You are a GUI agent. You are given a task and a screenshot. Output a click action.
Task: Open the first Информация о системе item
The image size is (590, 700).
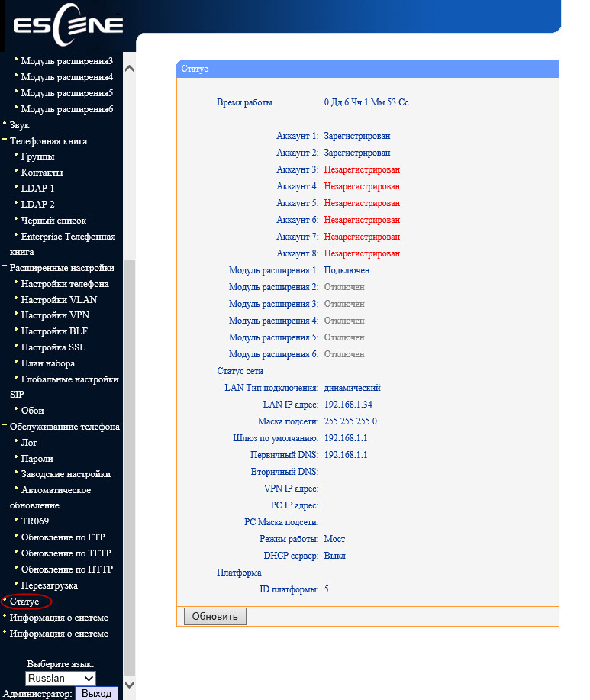(59, 618)
